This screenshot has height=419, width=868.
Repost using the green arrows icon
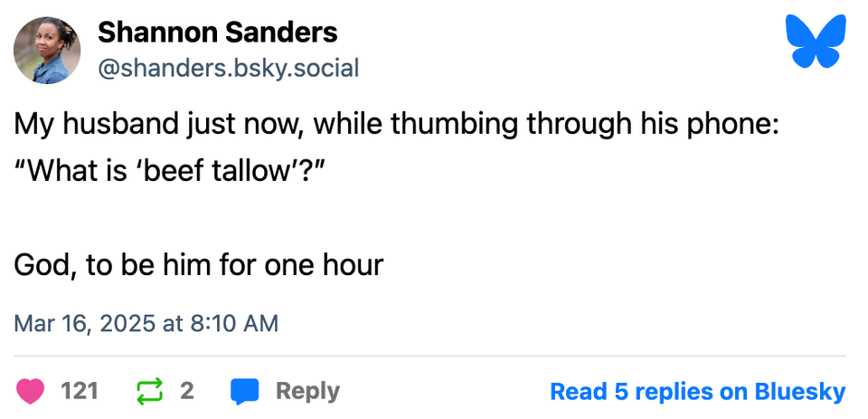(x=148, y=391)
